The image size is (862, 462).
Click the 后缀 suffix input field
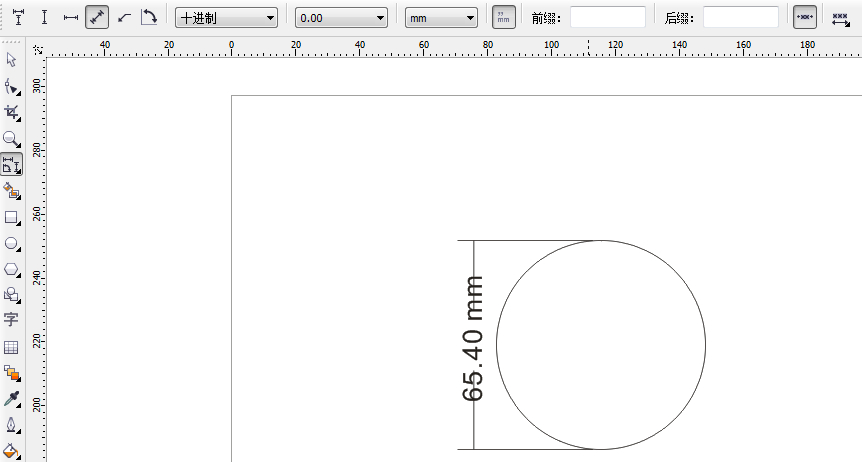[x=741, y=18]
